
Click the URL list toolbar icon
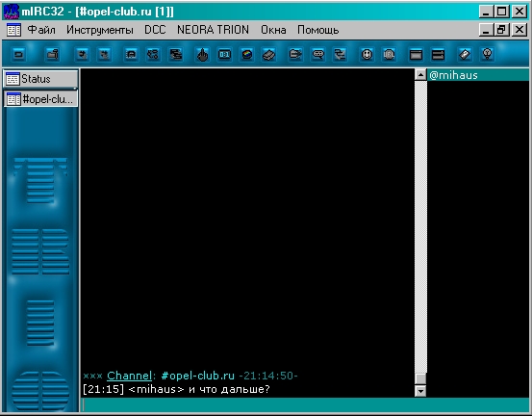[389, 54]
